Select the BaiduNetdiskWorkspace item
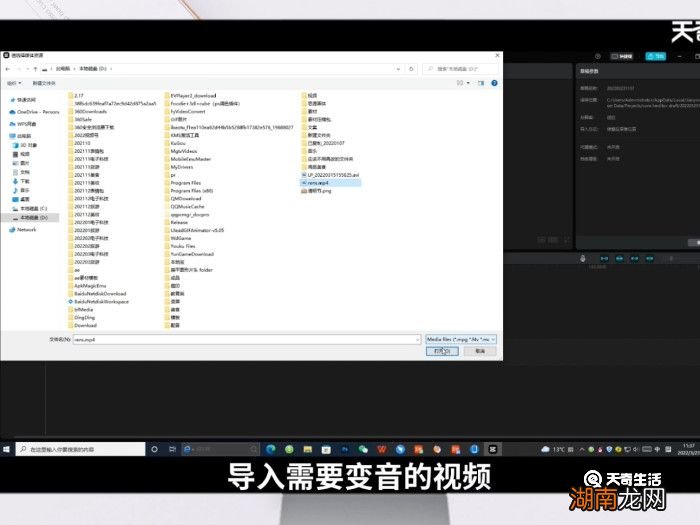 (x=99, y=302)
